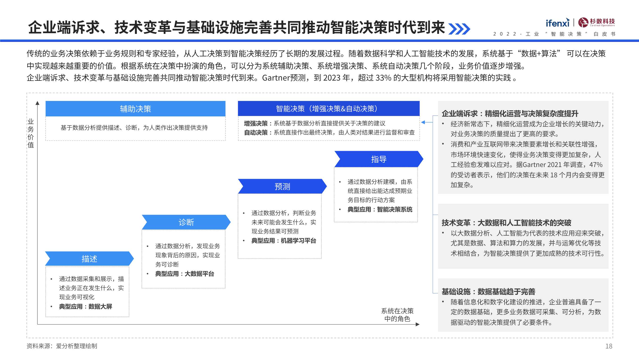Screen dimensions: 639x364
Task: Click text 典型应用：机器学习平台
Action: (x=284, y=241)
